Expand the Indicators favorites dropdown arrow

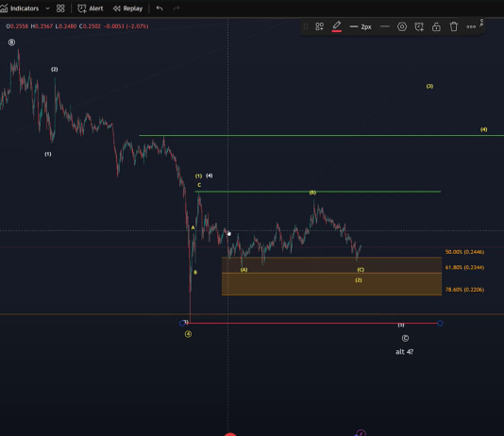(x=47, y=8)
